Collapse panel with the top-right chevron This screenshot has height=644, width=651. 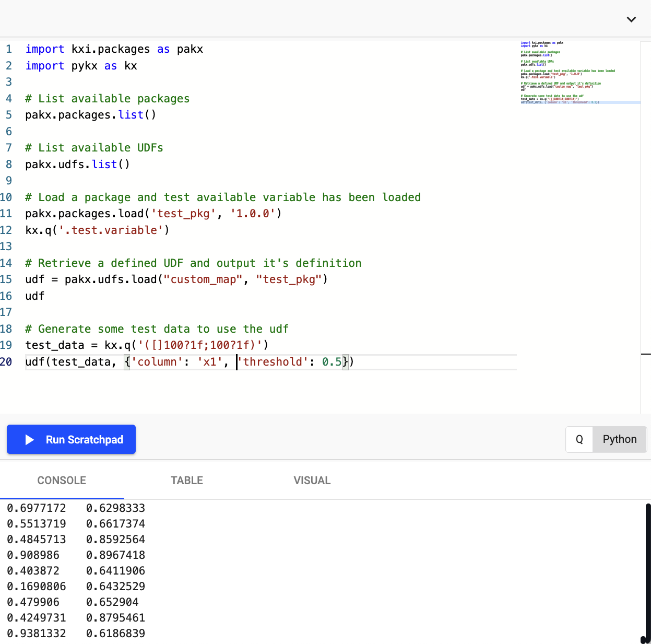click(x=631, y=19)
